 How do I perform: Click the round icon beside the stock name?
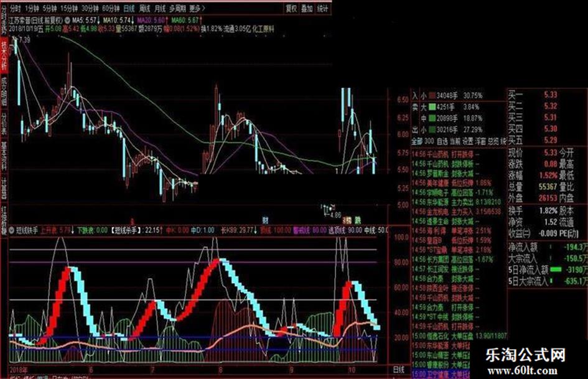67,20
